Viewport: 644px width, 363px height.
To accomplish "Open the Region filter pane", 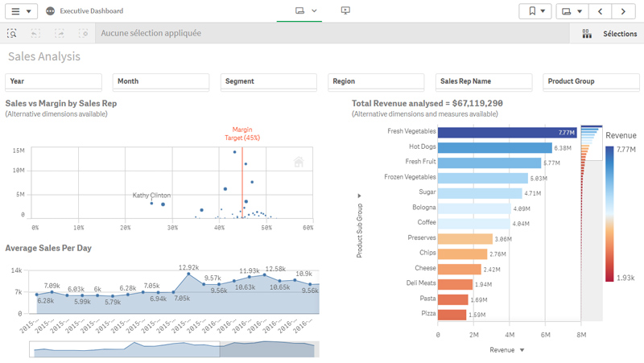I will tap(376, 81).
